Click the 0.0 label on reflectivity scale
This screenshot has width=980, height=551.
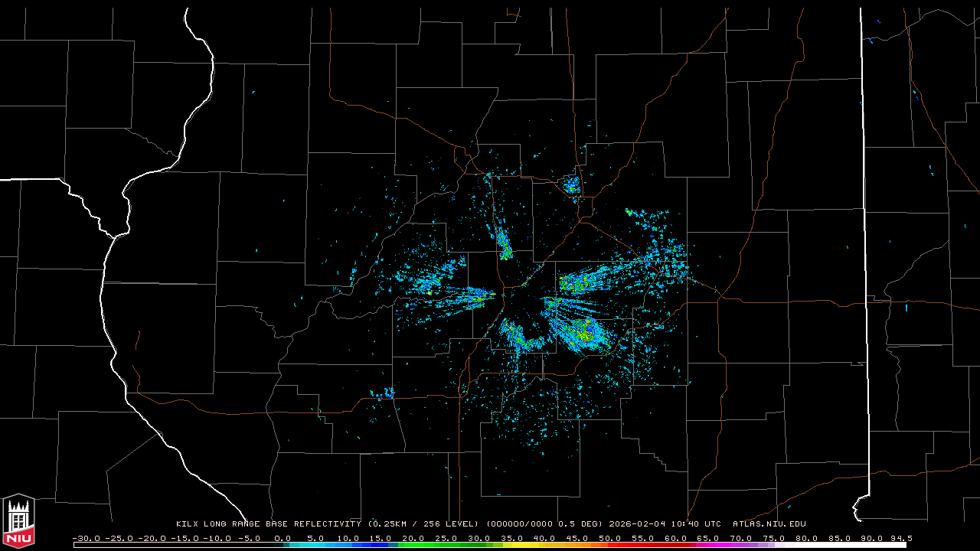(282, 538)
